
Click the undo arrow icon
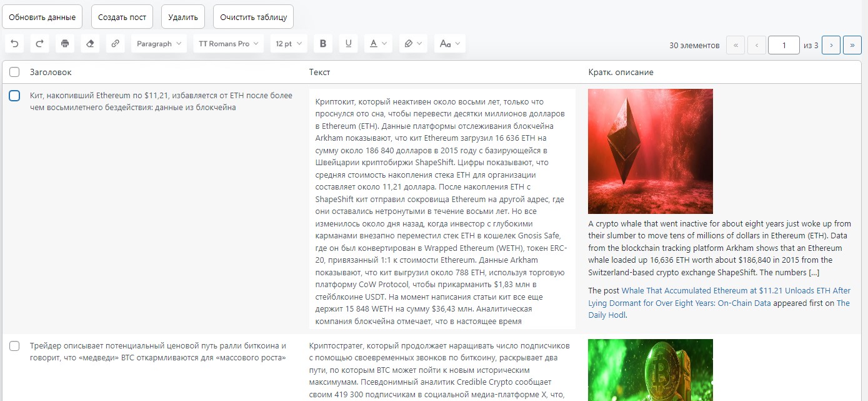pos(14,44)
